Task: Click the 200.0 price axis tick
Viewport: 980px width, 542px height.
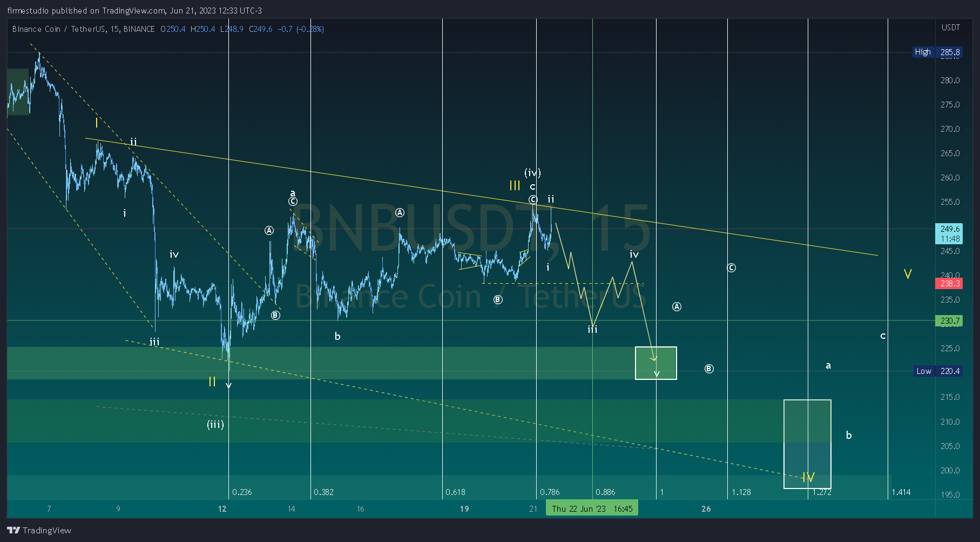Action: (x=950, y=471)
